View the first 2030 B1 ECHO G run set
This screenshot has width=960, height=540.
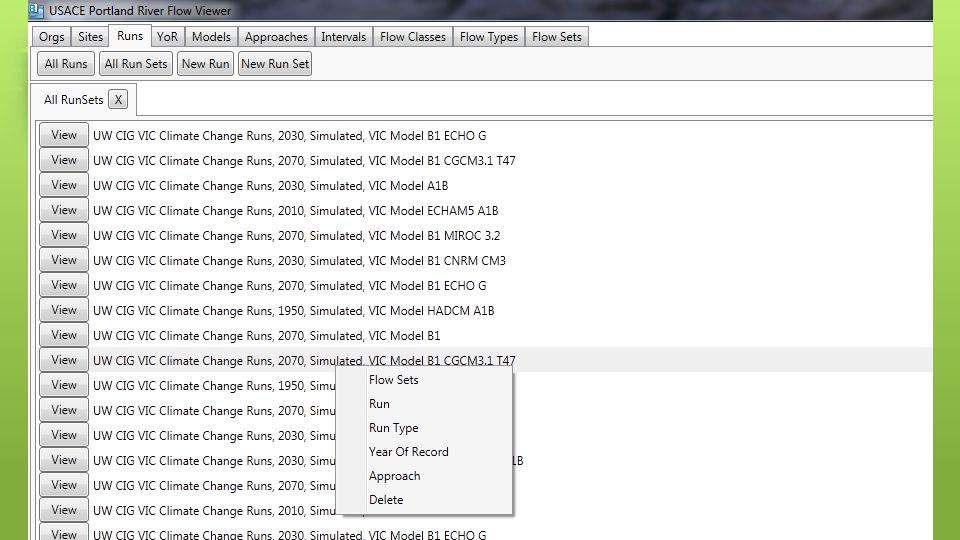[x=64, y=135]
